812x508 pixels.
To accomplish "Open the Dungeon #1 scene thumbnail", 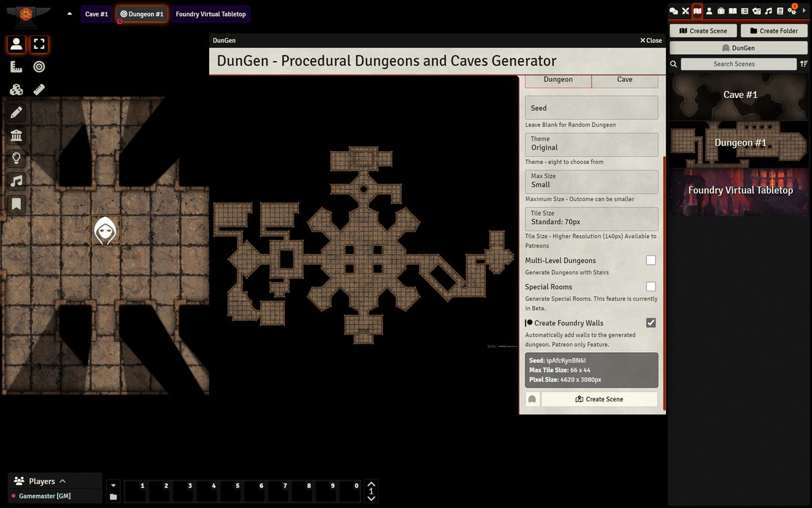I will 740,144.
